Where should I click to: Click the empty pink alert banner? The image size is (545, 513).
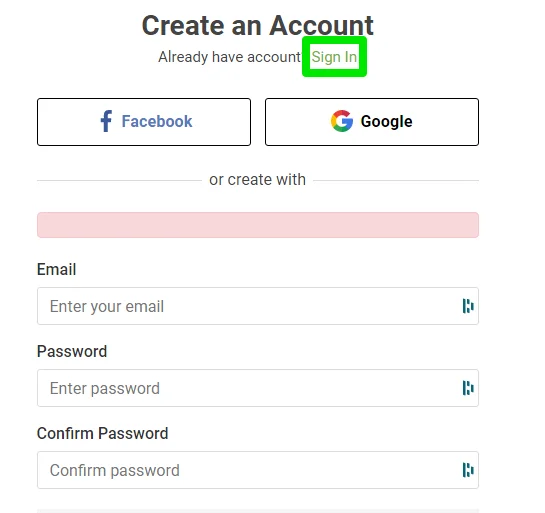(x=258, y=225)
